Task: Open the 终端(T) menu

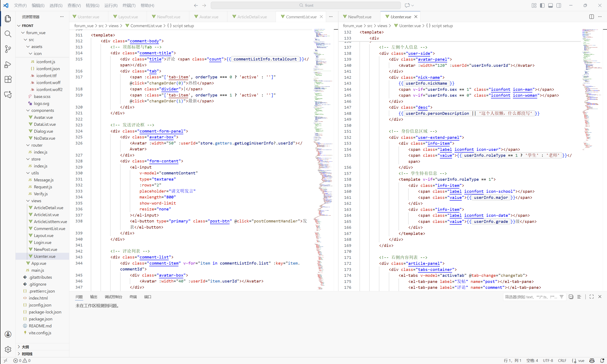Action: click(x=129, y=5)
